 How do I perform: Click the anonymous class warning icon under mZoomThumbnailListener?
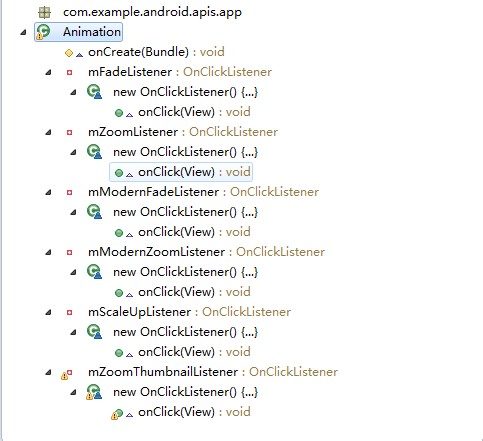[94, 392]
